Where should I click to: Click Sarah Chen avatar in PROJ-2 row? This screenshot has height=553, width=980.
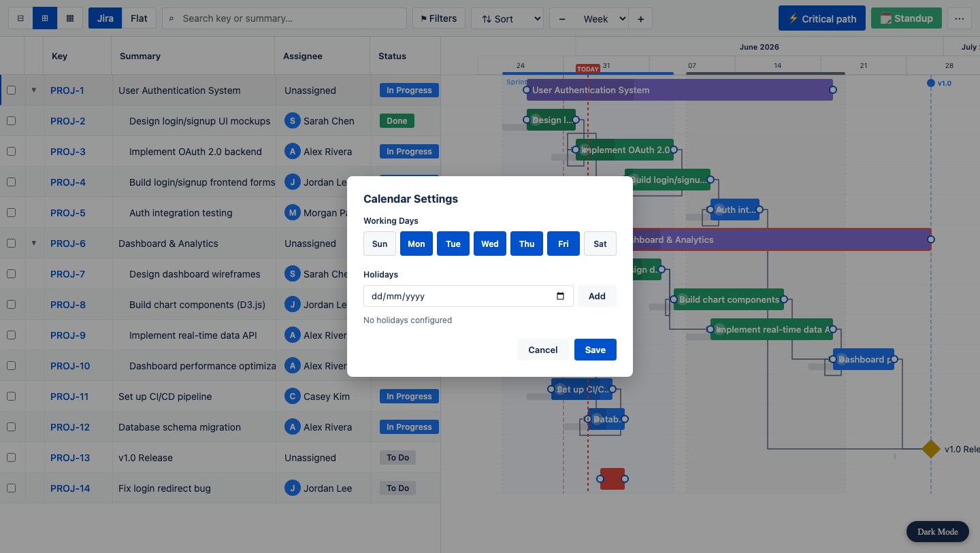point(293,121)
